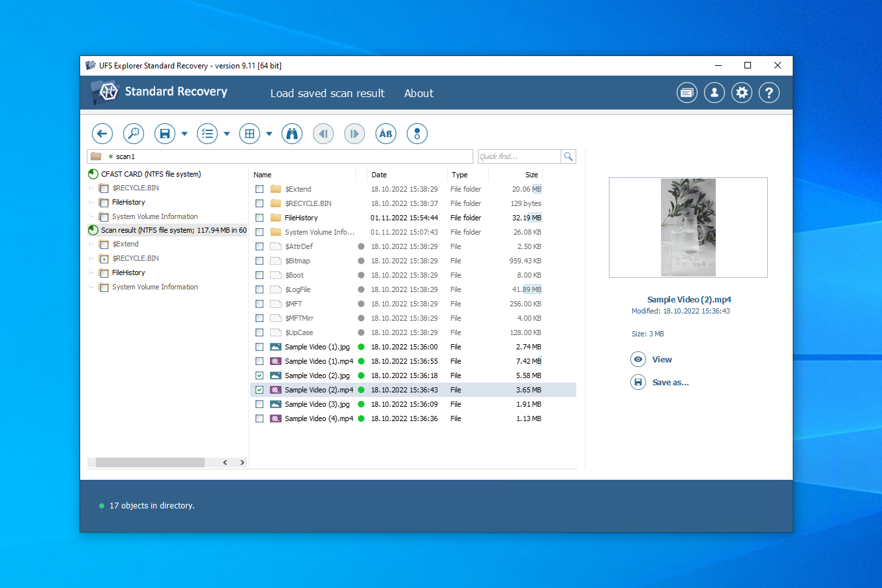Open the About menu item
Viewport: 882px width, 588px height.
point(419,93)
